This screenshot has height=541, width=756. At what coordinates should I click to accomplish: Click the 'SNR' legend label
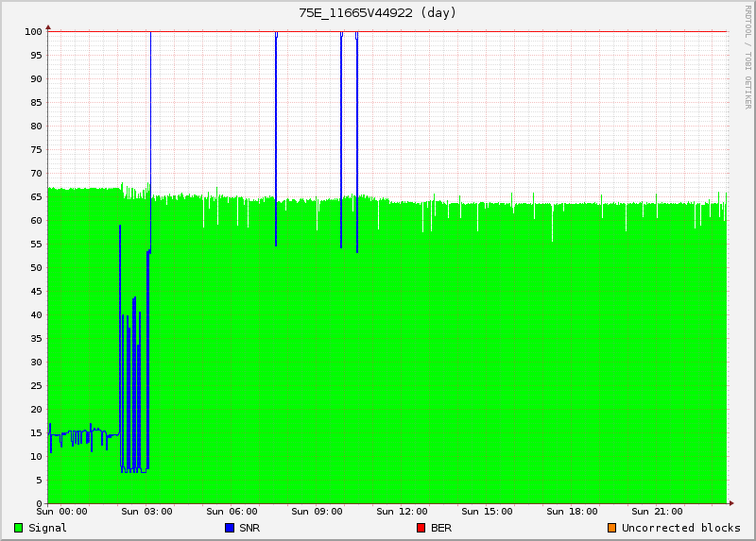coord(249,528)
